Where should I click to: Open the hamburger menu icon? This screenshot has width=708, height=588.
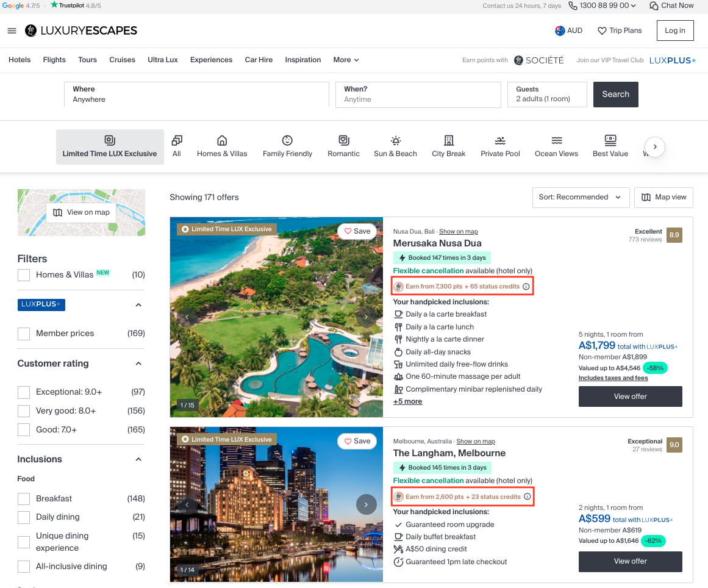[12, 30]
